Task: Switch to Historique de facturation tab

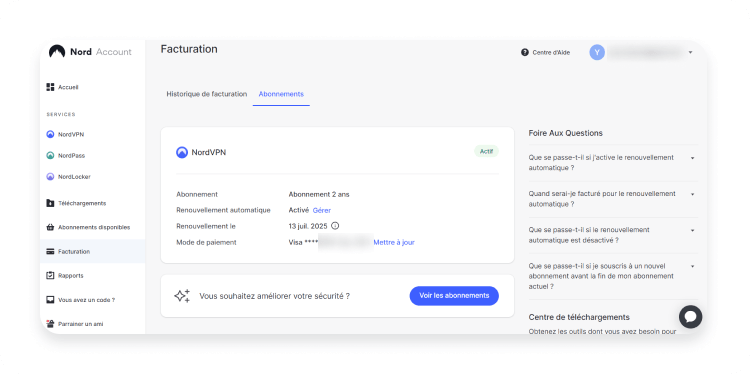Action: pos(207,94)
